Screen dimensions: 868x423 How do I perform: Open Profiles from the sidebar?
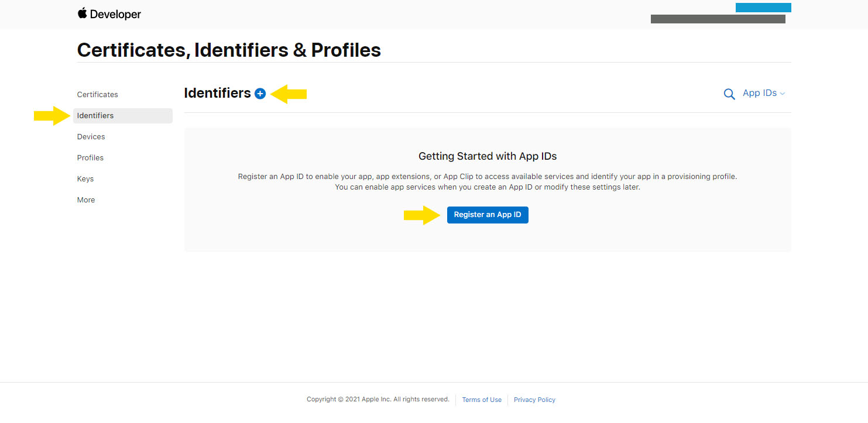tap(90, 157)
